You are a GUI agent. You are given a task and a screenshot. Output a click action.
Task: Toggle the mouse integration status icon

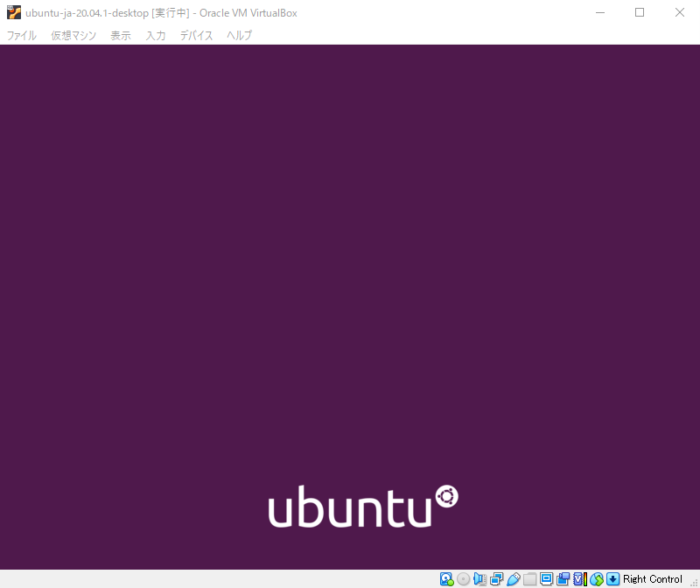[x=597, y=579]
